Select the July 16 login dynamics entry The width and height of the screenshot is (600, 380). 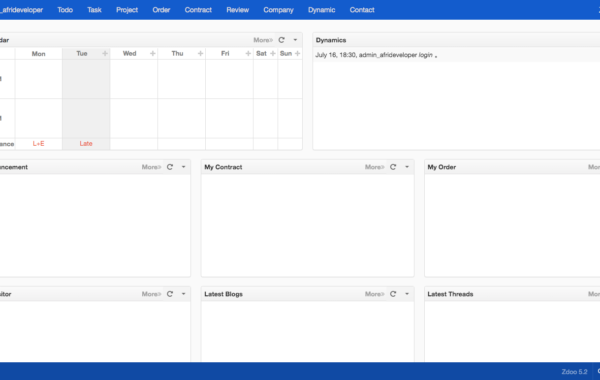coord(376,55)
